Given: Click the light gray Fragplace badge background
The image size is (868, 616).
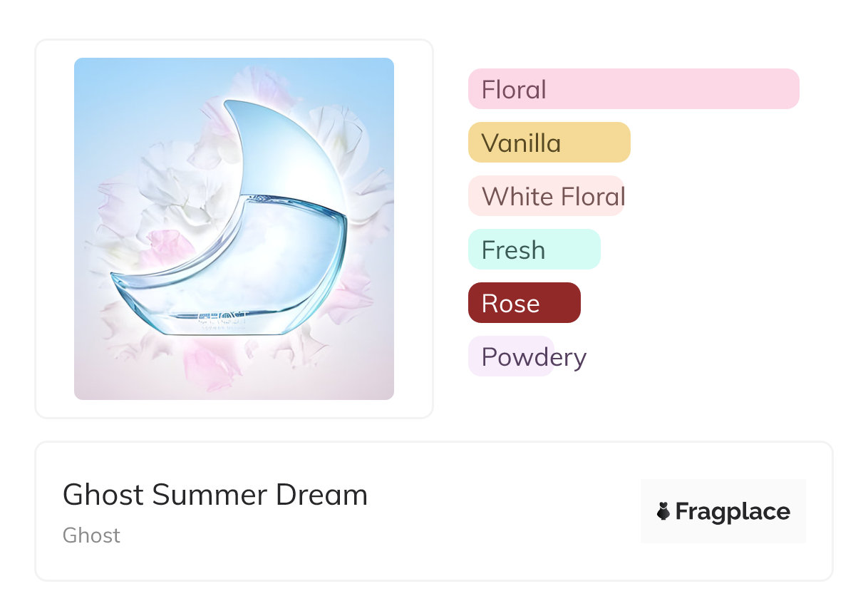Looking at the screenshot, I should pos(723,491).
